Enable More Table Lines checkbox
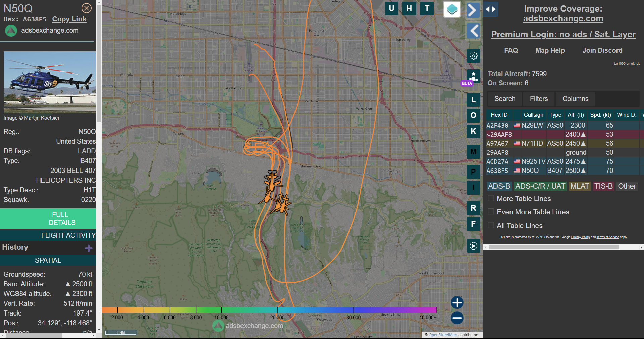This screenshot has width=644, height=339. tap(491, 198)
